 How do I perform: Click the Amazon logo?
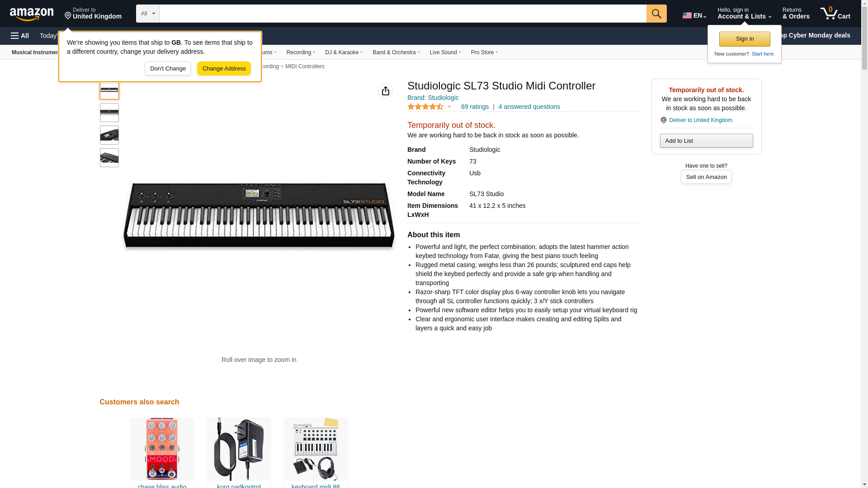point(32,14)
